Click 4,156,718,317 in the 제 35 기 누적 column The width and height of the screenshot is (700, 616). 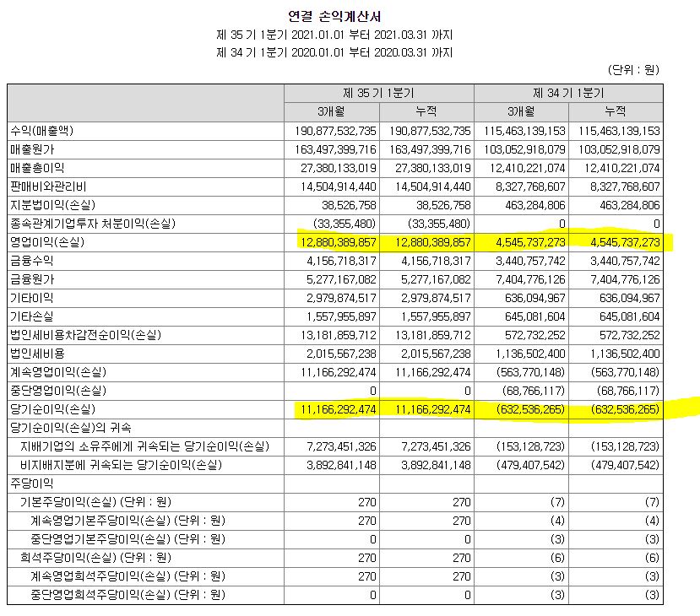pyautogui.click(x=437, y=262)
